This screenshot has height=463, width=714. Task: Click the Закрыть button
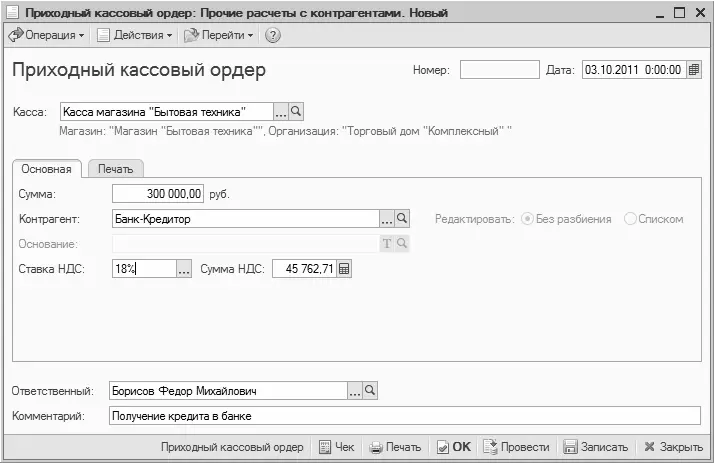click(x=674, y=447)
